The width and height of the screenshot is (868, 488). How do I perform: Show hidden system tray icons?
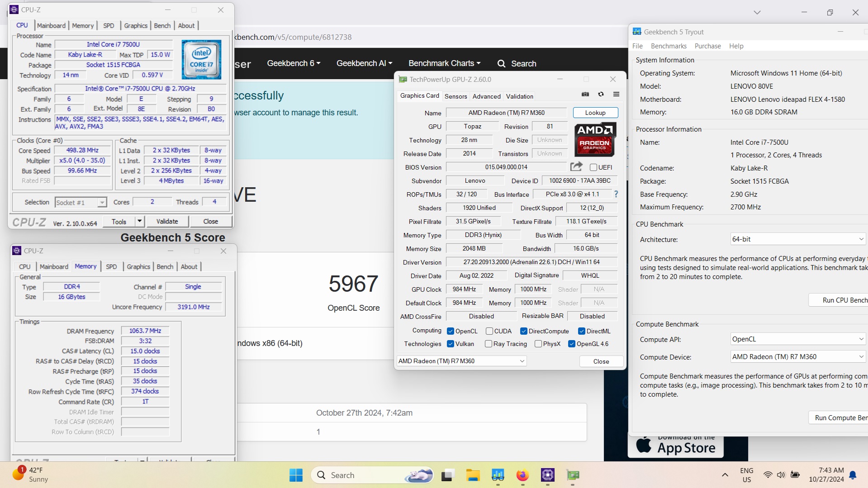tap(725, 475)
